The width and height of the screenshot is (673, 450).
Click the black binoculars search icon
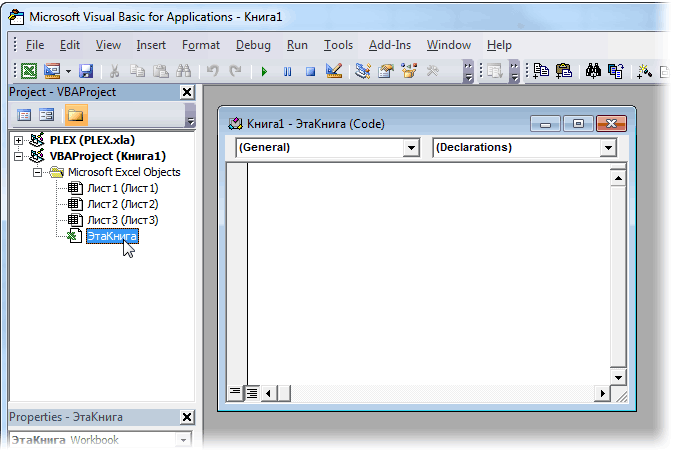(593, 71)
